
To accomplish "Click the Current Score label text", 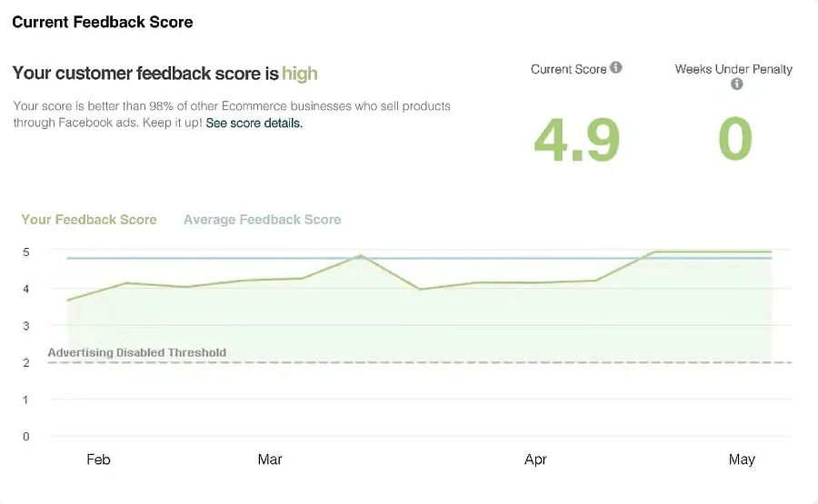I will 568,69.
